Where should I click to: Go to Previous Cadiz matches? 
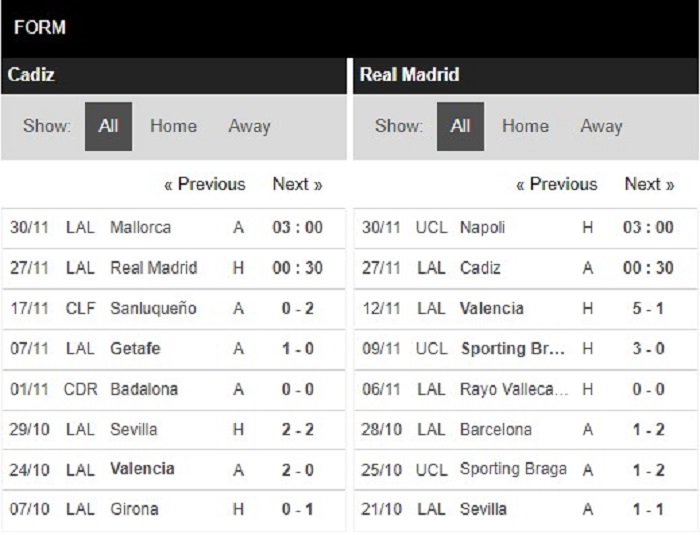pos(205,184)
